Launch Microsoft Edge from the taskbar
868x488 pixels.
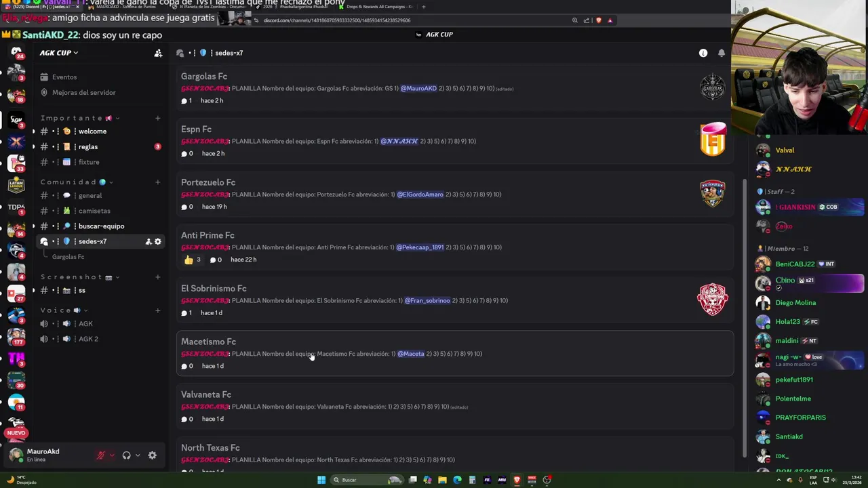pos(457,480)
